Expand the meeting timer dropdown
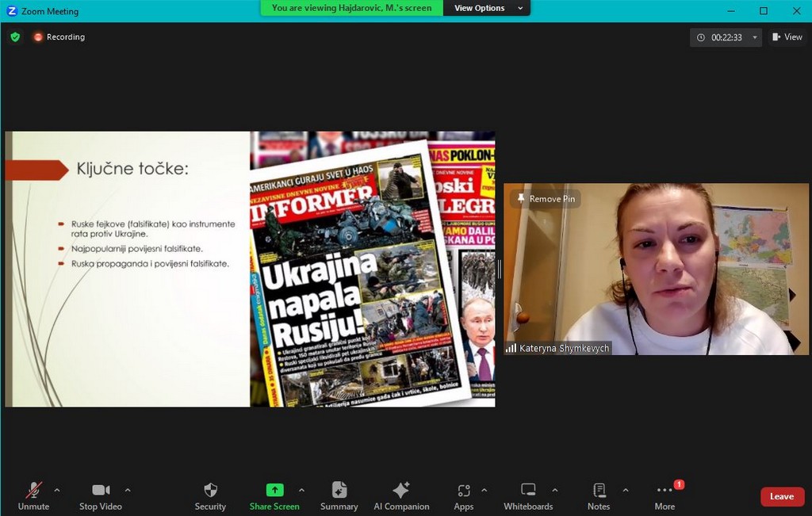The height and width of the screenshot is (516, 812). 755,37
